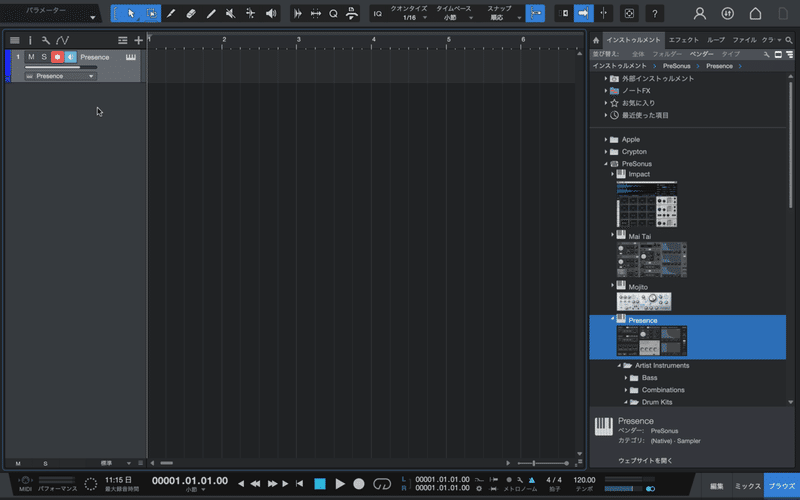Click 全体 sort option
This screenshot has width=800, height=500.
tap(638, 54)
